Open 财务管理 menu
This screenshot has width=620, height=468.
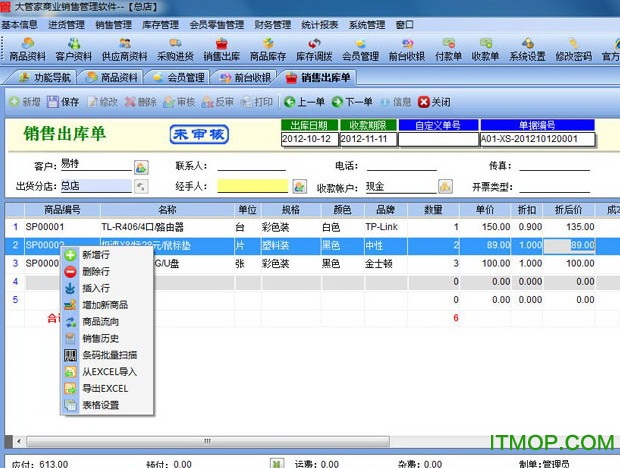[273, 25]
